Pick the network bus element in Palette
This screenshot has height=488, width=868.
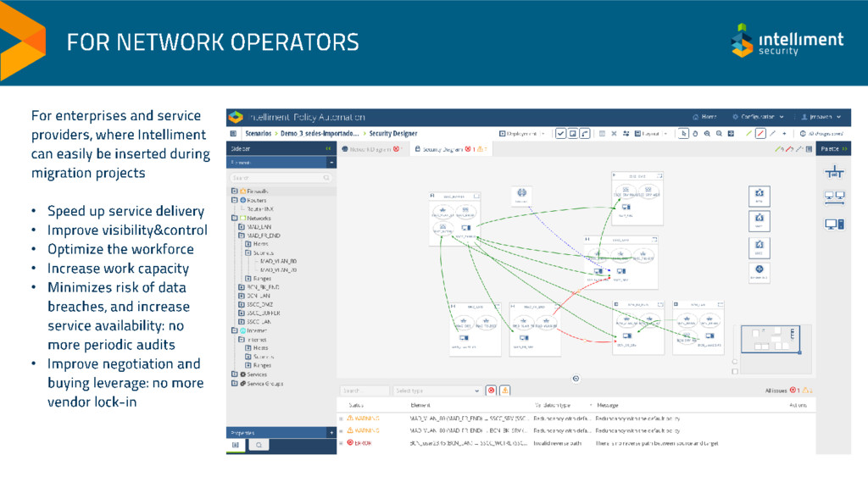(x=834, y=173)
